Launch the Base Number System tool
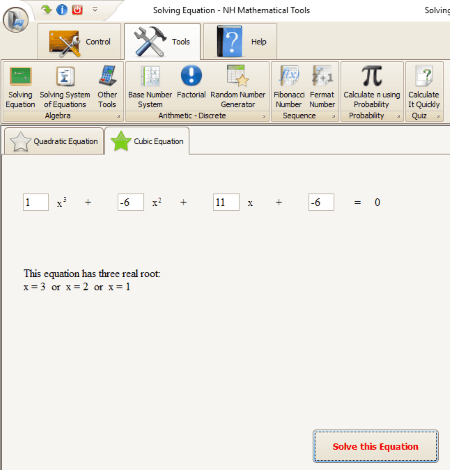 tap(150, 87)
